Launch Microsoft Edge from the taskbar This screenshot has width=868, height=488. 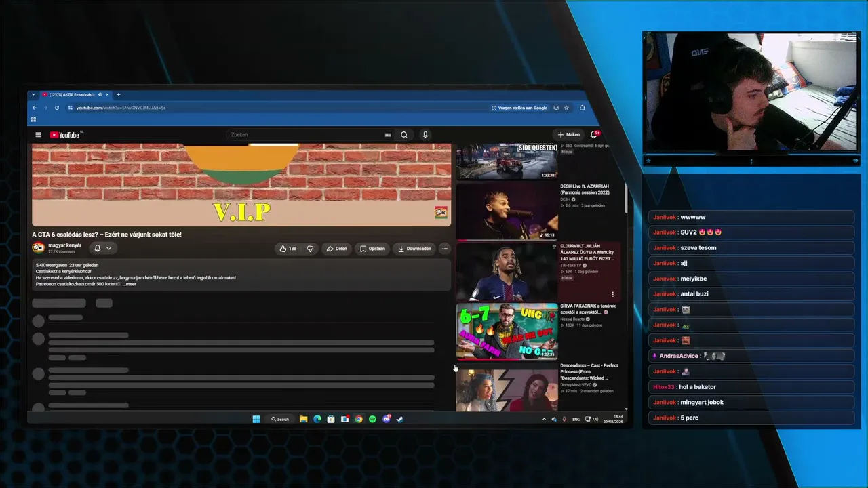317,419
